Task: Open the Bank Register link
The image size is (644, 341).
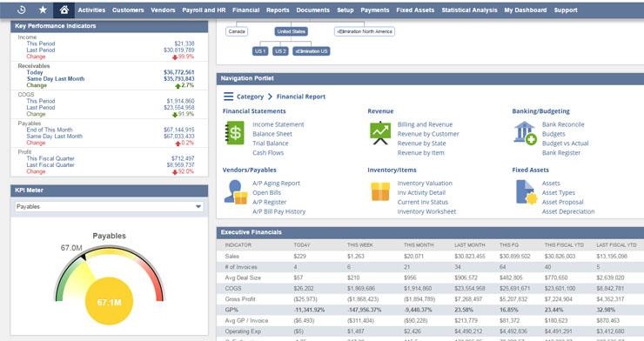Action: click(x=561, y=152)
